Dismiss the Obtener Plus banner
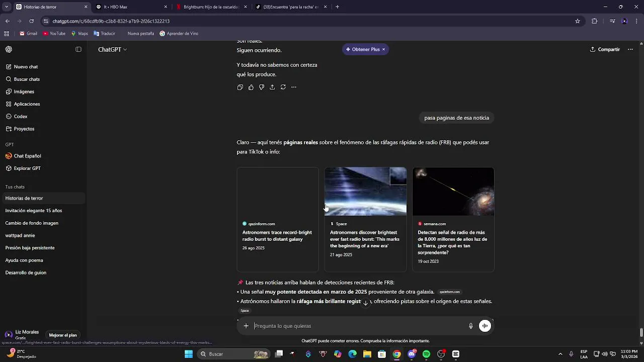Image resolution: width=644 pixels, height=362 pixels. click(x=383, y=49)
